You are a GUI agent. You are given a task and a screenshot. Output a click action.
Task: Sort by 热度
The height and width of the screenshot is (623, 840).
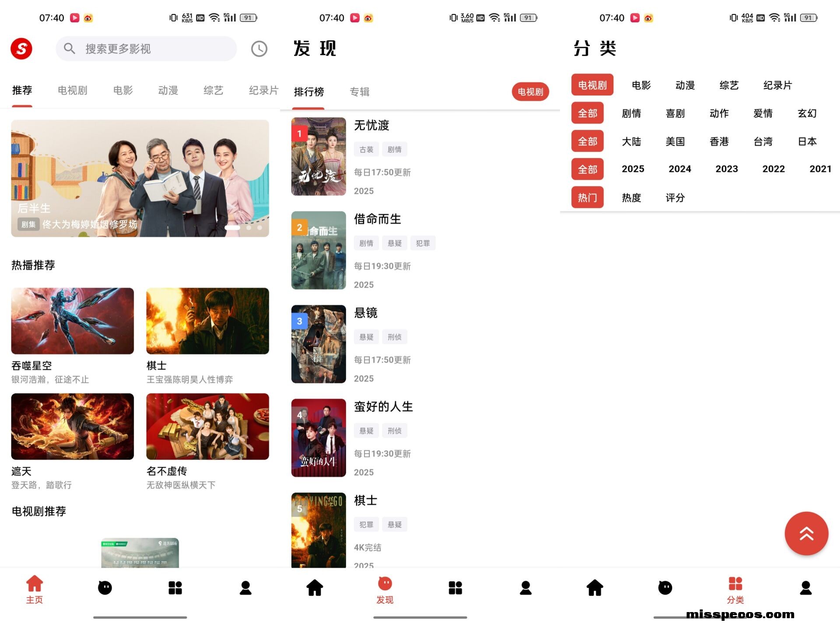[631, 197]
